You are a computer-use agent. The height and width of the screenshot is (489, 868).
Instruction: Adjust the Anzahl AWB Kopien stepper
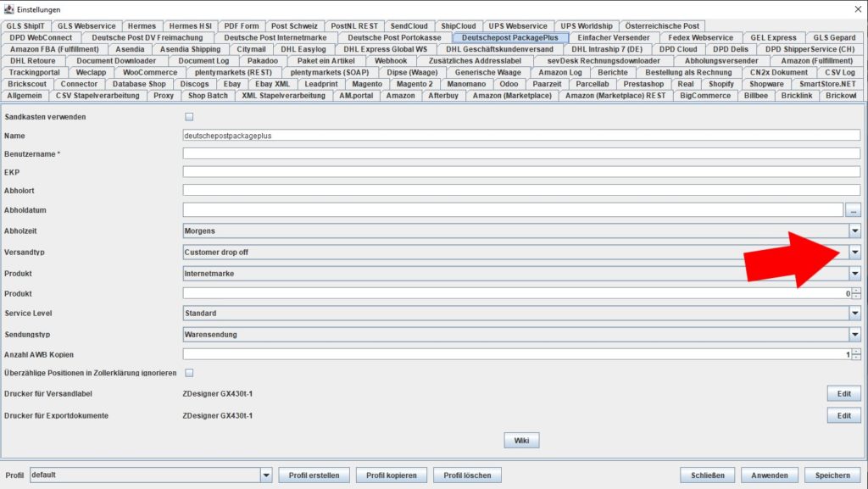856,354
